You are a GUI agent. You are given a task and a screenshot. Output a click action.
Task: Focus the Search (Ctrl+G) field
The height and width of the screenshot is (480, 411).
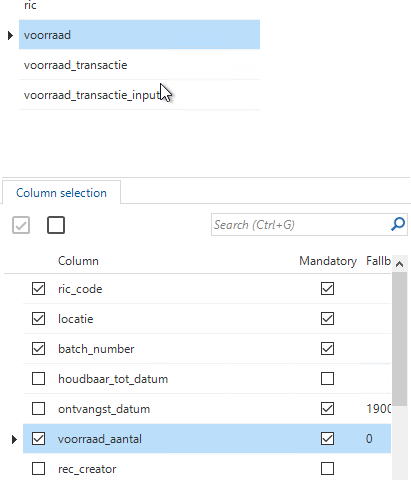300,225
